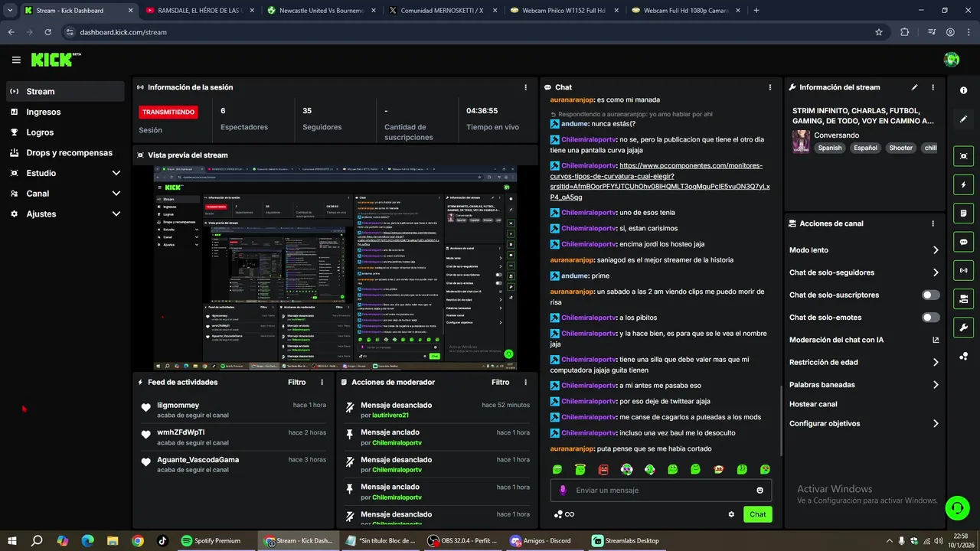Toggle broadcast signal icon in right sidebar

(x=963, y=270)
